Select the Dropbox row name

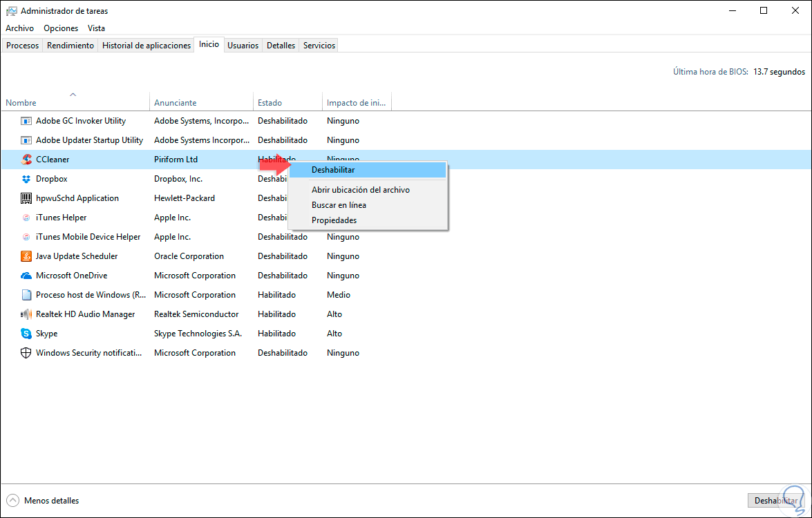click(52, 179)
